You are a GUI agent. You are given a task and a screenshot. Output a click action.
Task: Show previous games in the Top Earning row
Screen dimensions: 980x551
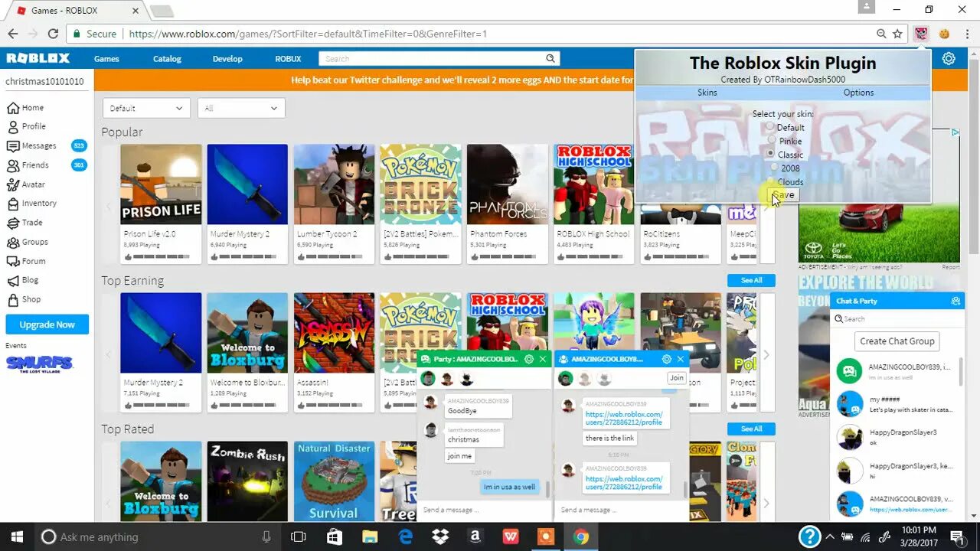coord(109,354)
